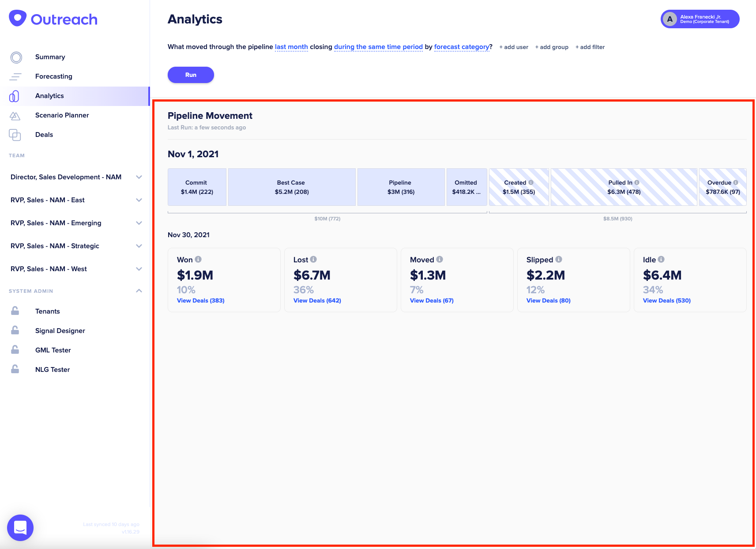756x549 pixels.
Task: Open Signal Designer
Action: coord(60,331)
